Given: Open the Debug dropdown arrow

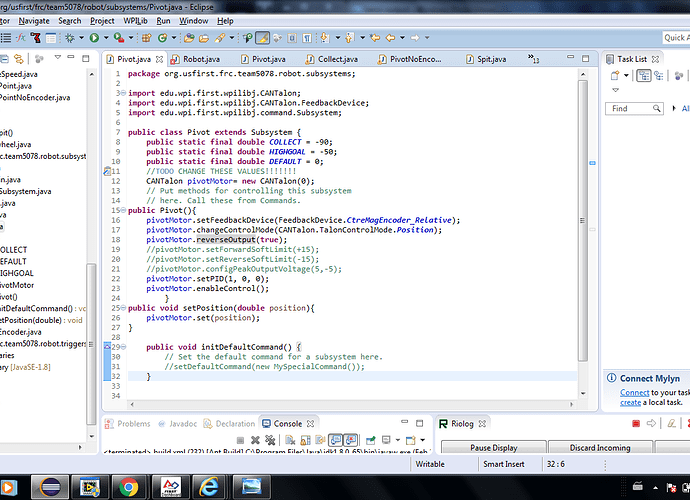Looking at the screenshot, I should coord(81,38).
